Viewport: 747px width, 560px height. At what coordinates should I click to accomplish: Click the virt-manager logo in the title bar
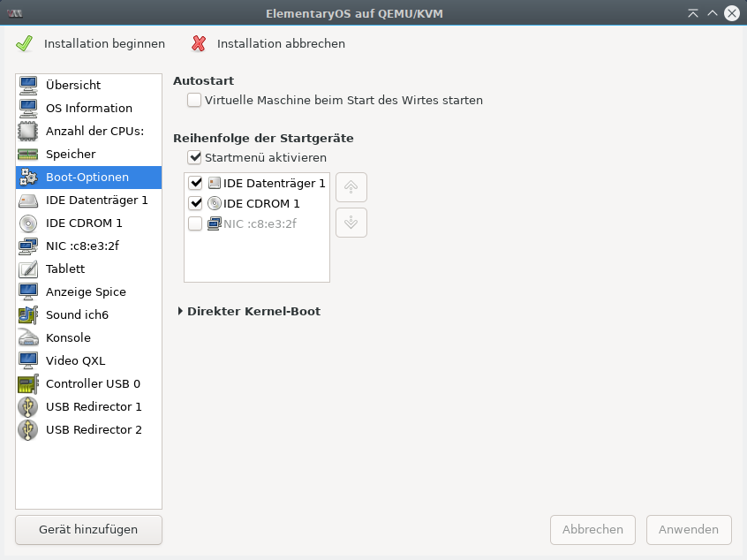click(x=15, y=13)
